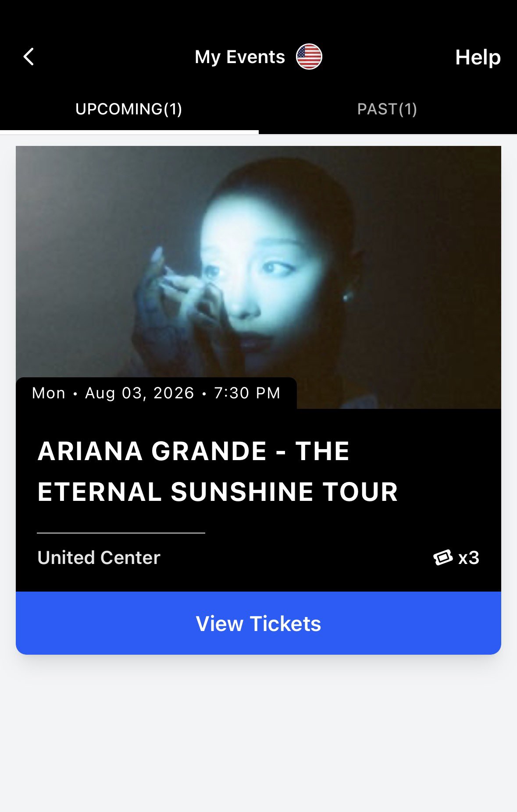This screenshot has width=517, height=812.
Task: Tap the white underline beneath UPCOMING tab
Action: click(x=129, y=132)
